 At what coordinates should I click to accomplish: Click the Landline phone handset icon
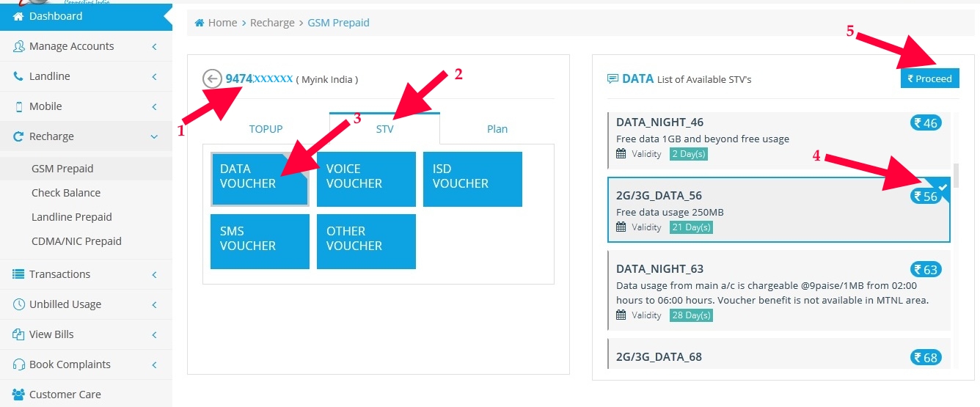pos(19,76)
